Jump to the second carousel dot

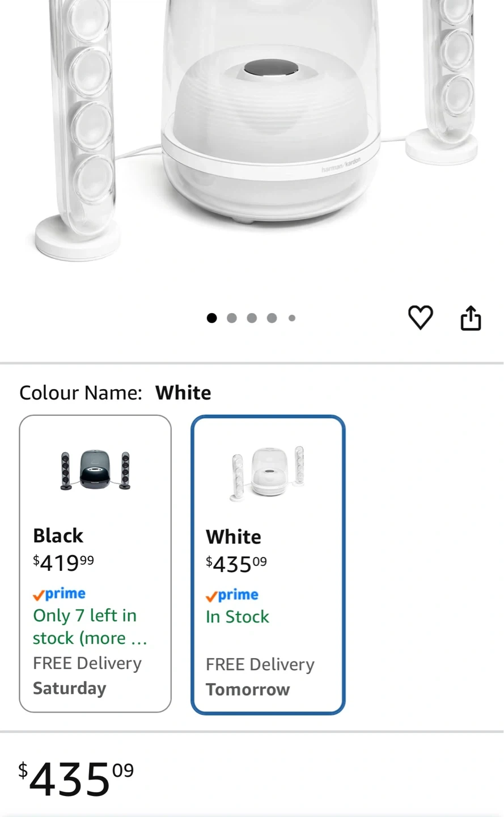coord(232,318)
